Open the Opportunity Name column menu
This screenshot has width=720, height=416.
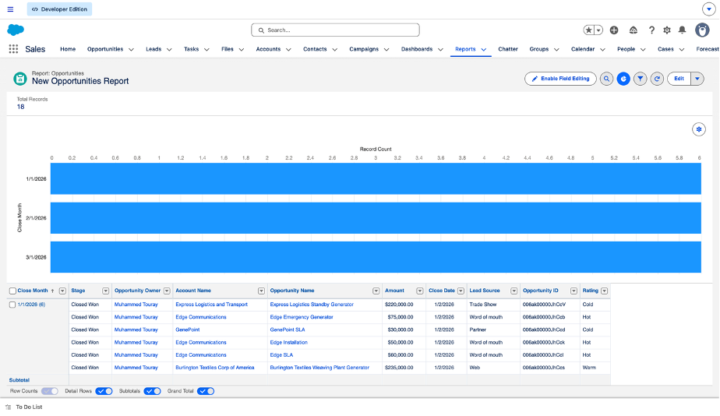(x=376, y=291)
